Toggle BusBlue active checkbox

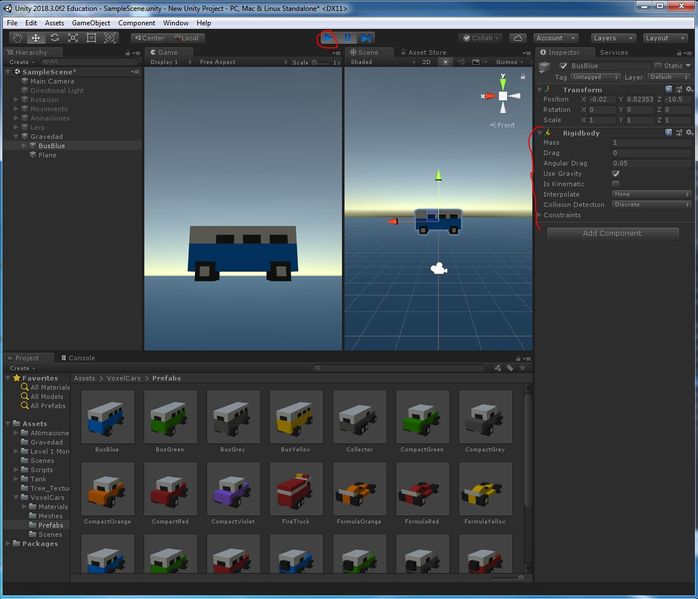tap(564, 66)
